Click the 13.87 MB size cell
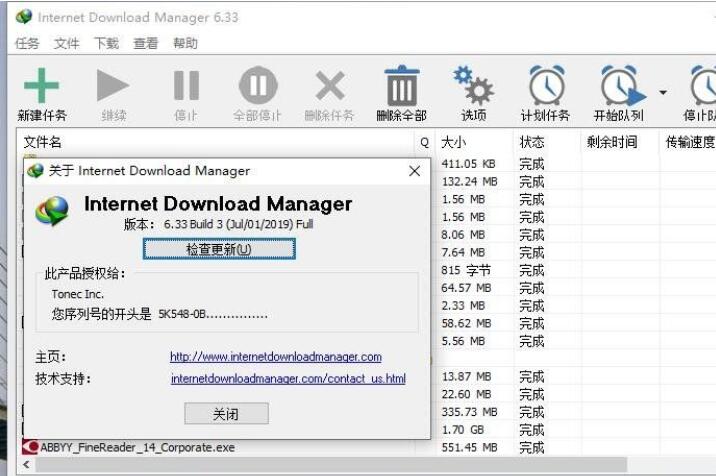Image resolution: width=716 pixels, height=476 pixels. (466, 376)
